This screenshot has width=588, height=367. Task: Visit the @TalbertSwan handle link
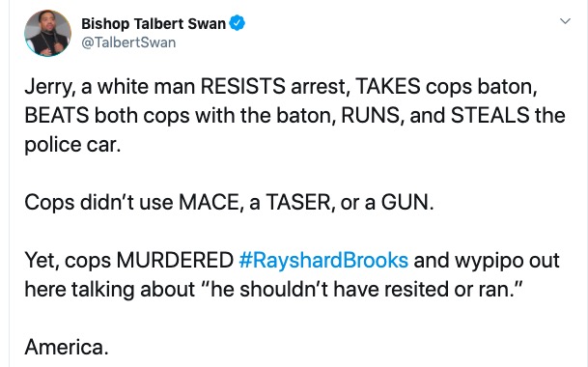pyautogui.click(x=128, y=42)
